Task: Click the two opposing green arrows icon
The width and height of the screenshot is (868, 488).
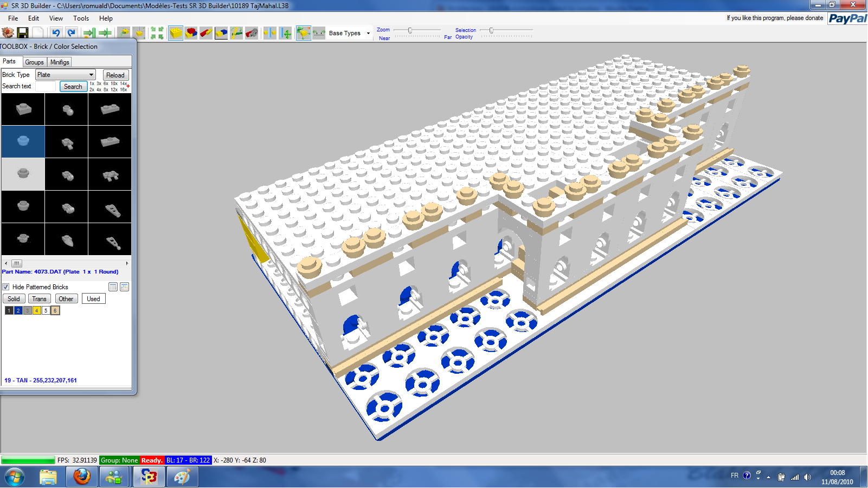Action: click(105, 33)
